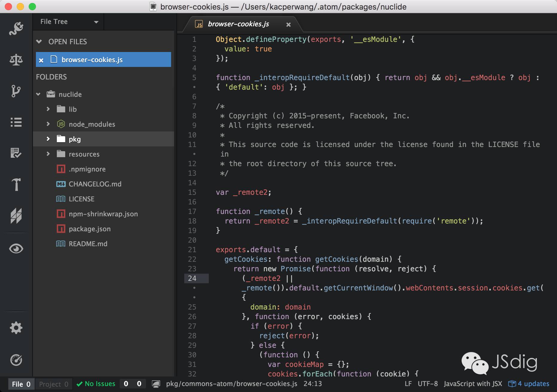557x392 pixels.
Task: Click line number 24 in gutter
Action: click(x=192, y=278)
